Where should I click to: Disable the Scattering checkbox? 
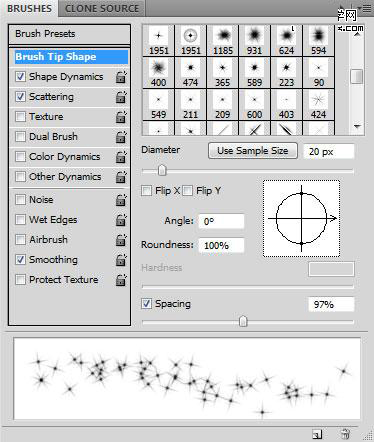click(x=20, y=97)
